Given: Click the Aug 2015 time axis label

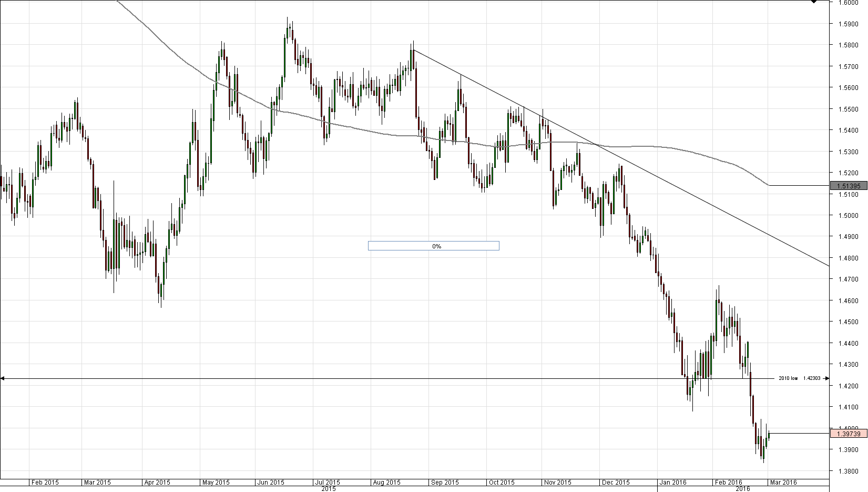Looking at the screenshot, I should point(386,483).
